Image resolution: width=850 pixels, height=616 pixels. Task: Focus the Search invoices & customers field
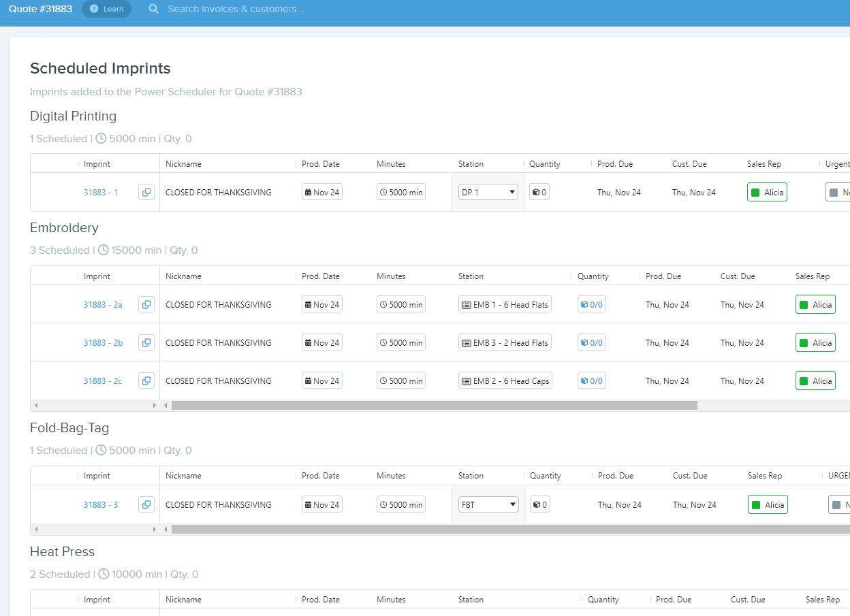coord(236,9)
